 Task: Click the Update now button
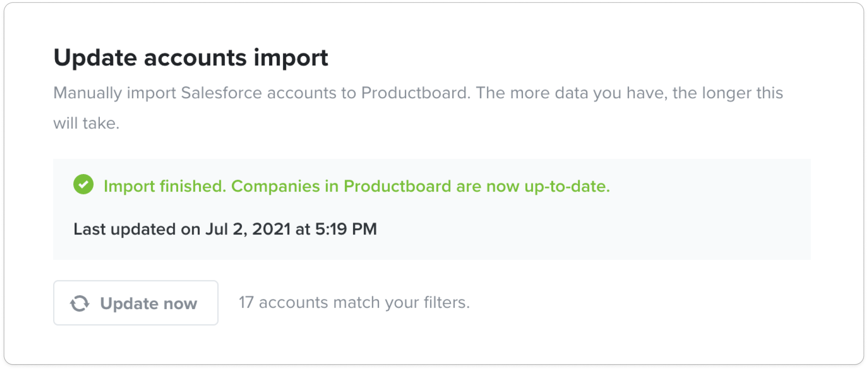coord(136,303)
